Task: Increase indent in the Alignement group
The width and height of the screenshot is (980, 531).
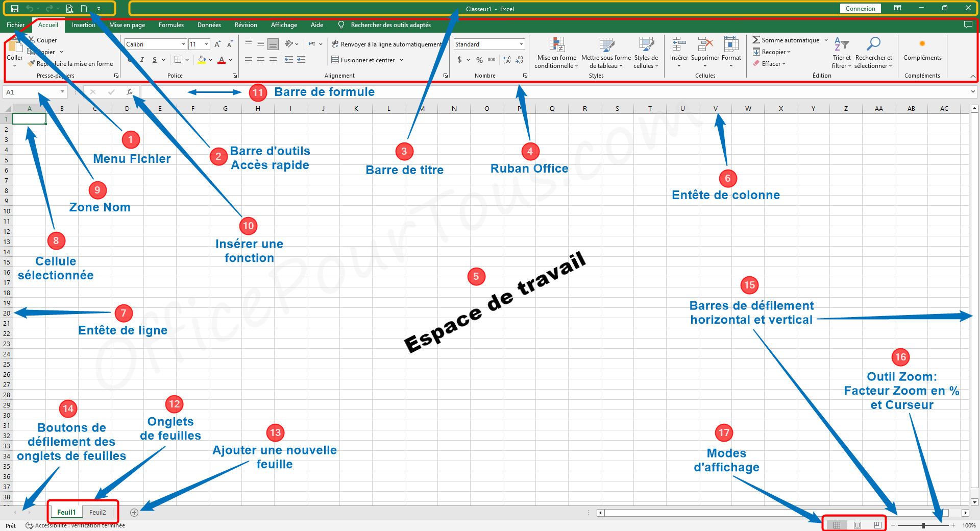Action: point(301,60)
